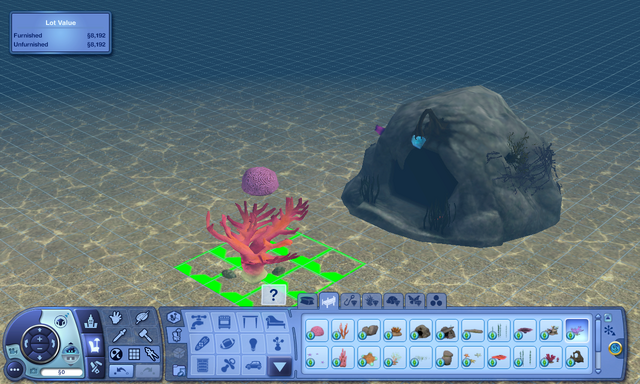640x384 pixels.
Task: Tilt the camera down with the bottom arrow
Action: click(x=40, y=357)
